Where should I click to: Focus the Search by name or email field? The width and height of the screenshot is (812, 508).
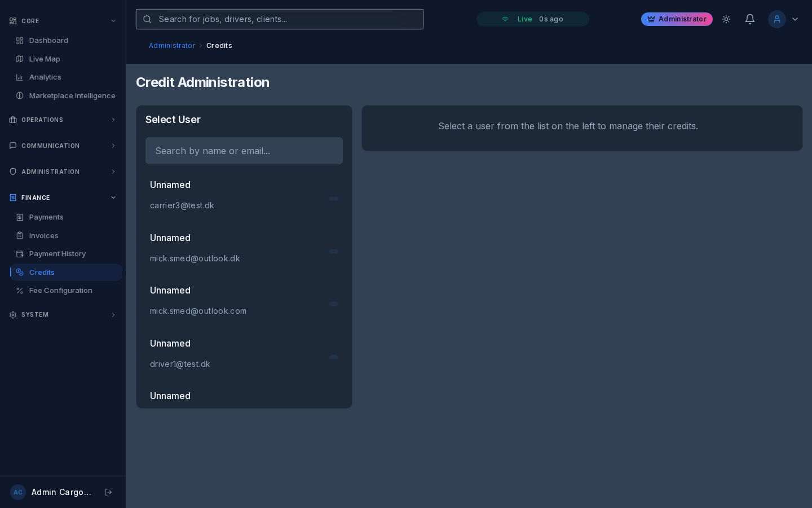(x=244, y=151)
